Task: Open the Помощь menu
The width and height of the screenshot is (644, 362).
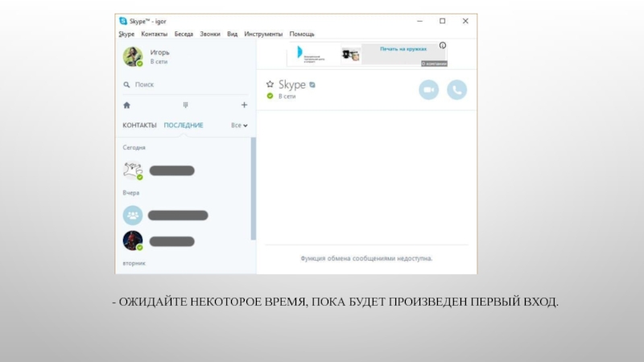Action: 301,34
